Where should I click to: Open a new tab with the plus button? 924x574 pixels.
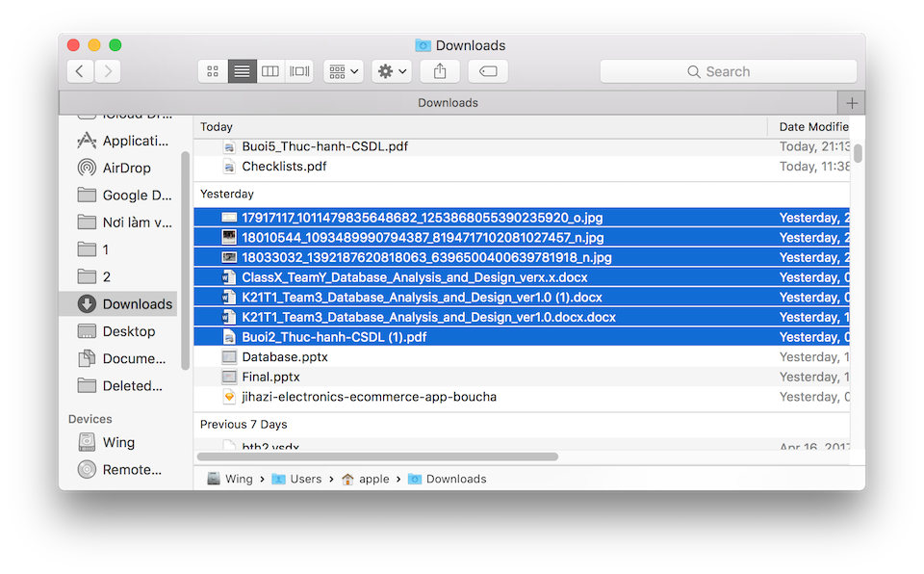pyautogui.click(x=851, y=102)
